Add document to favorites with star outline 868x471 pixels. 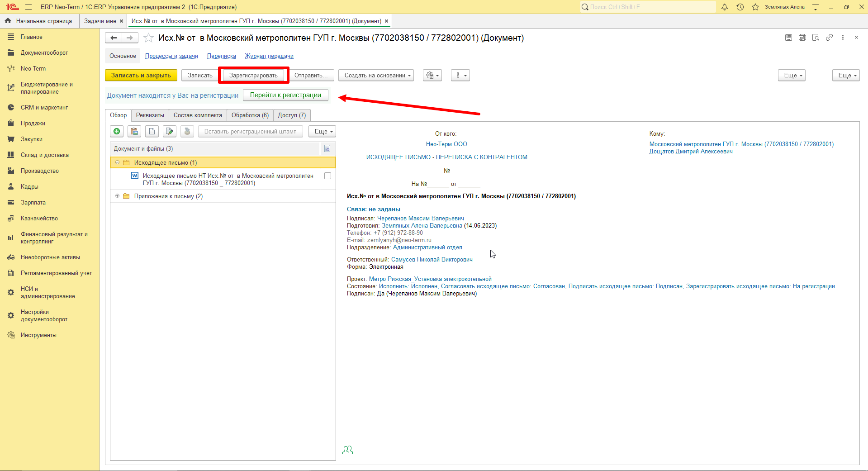coord(148,38)
